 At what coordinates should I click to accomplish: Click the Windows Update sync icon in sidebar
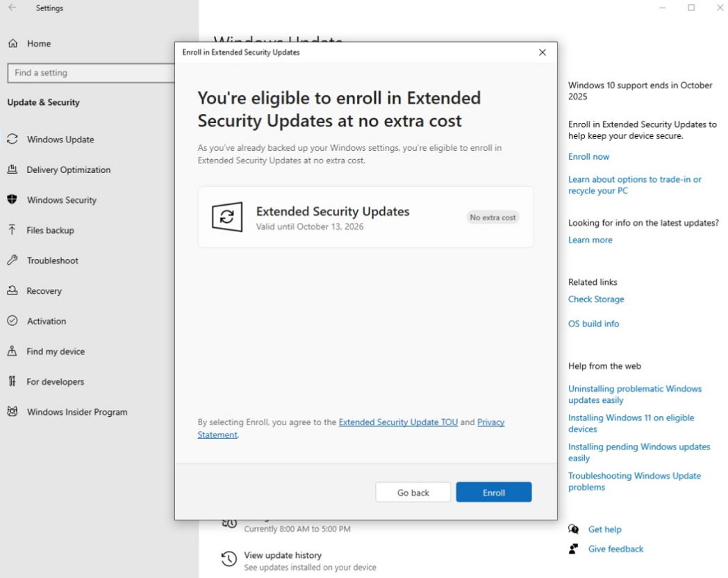13,139
